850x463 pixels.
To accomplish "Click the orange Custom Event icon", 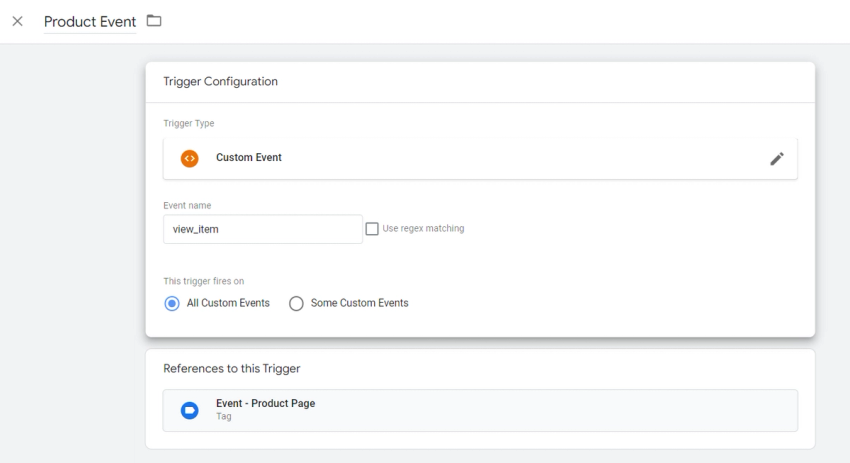I will (x=189, y=158).
